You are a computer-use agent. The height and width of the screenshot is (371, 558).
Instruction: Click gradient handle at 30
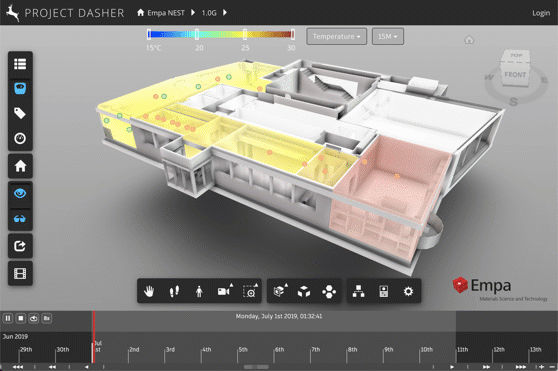[293, 34]
